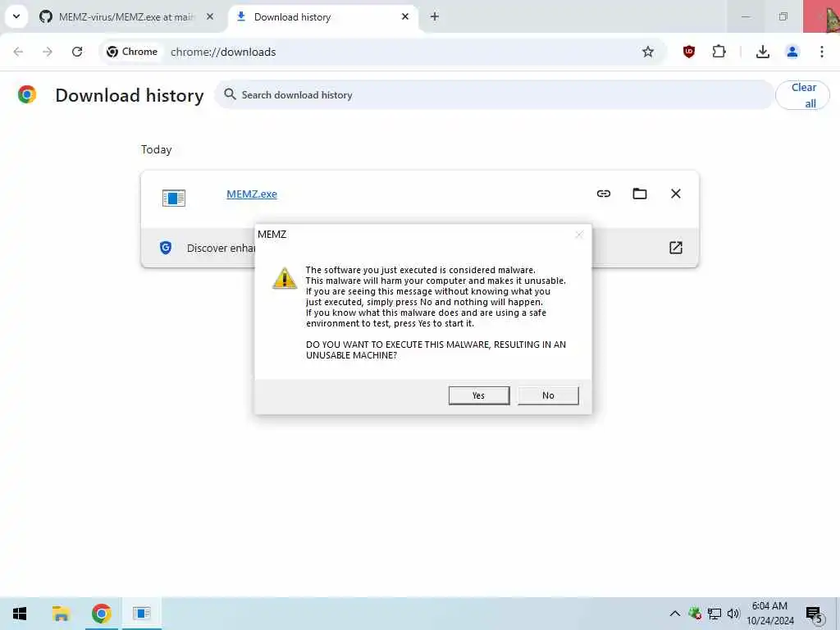Open the Extensions puzzle icon
840x630 pixels.
719,52
